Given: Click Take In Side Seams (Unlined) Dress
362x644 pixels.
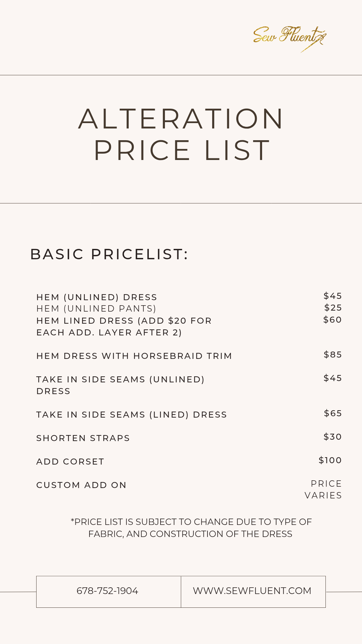Looking at the screenshot, I should click(120, 385).
